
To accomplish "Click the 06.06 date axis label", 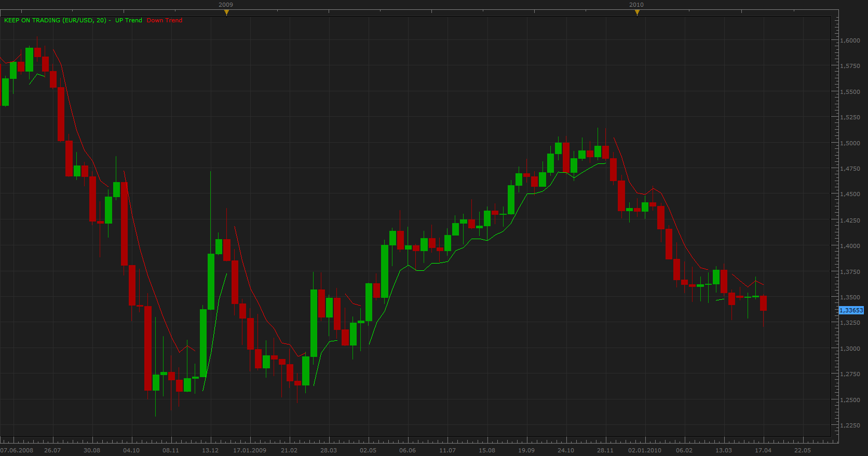I will (x=408, y=450).
